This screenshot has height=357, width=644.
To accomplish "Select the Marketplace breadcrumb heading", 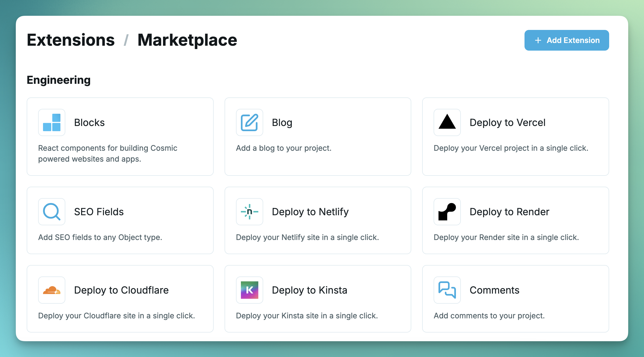I will click(187, 40).
